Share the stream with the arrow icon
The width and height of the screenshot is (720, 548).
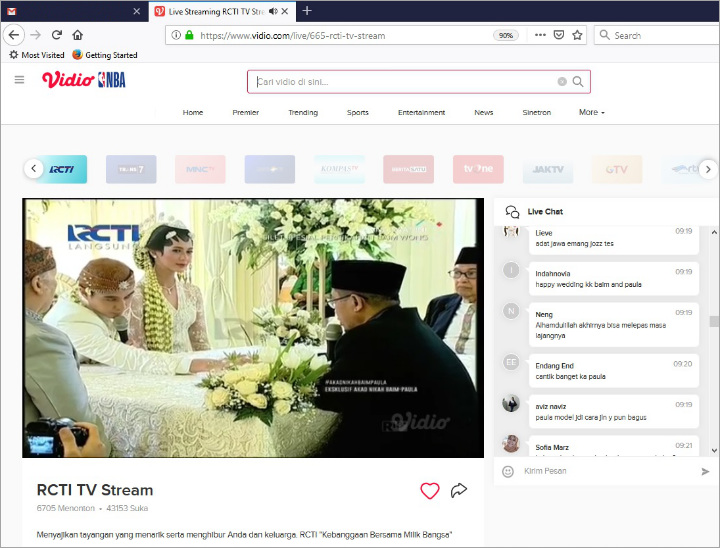click(x=459, y=490)
